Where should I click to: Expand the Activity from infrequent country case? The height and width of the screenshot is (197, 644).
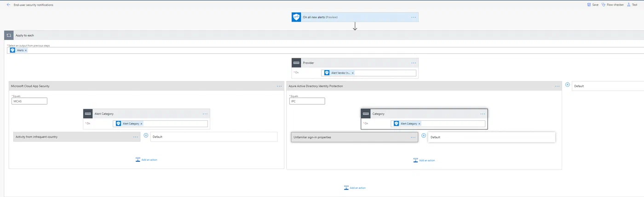click(x=77, y=137)
